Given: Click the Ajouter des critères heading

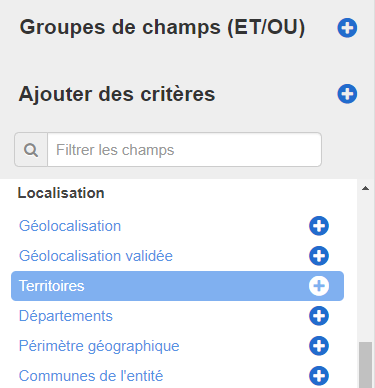Looking at the screenshot, I should [117, 94].
